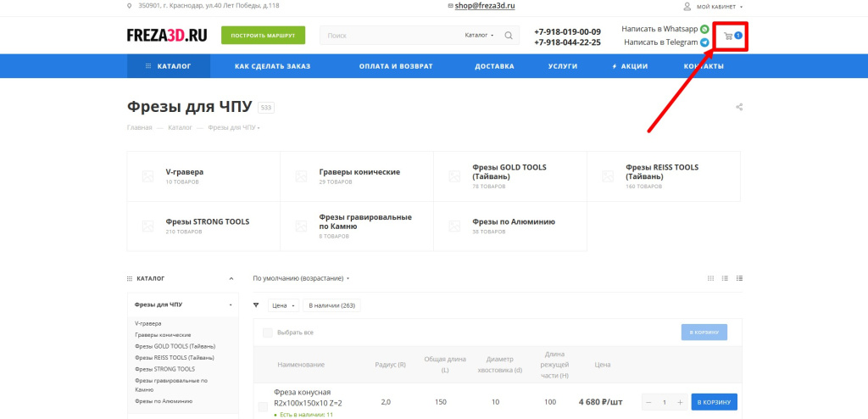This screenshot has height=419, width=868.
Task: Click the Фрезы по Алюминию image placeholder
Action: (x=454, y=226)
